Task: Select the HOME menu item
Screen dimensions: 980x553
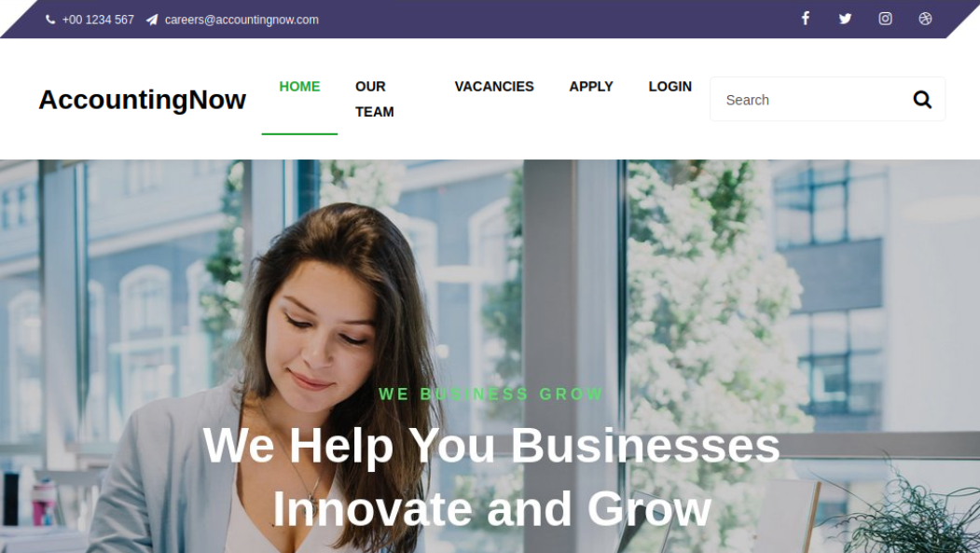Action: 299,86
